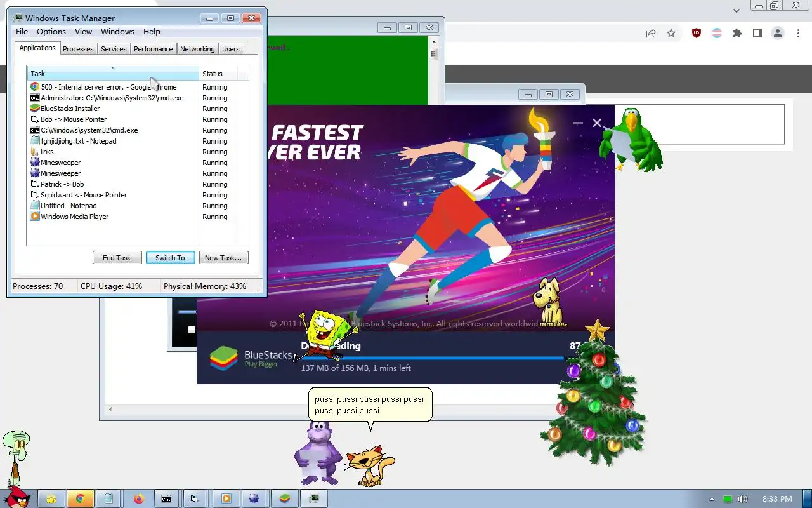
Task: Toggle the Chrome side panel icon
Action: pyautogui.click(x=757, y=33)
